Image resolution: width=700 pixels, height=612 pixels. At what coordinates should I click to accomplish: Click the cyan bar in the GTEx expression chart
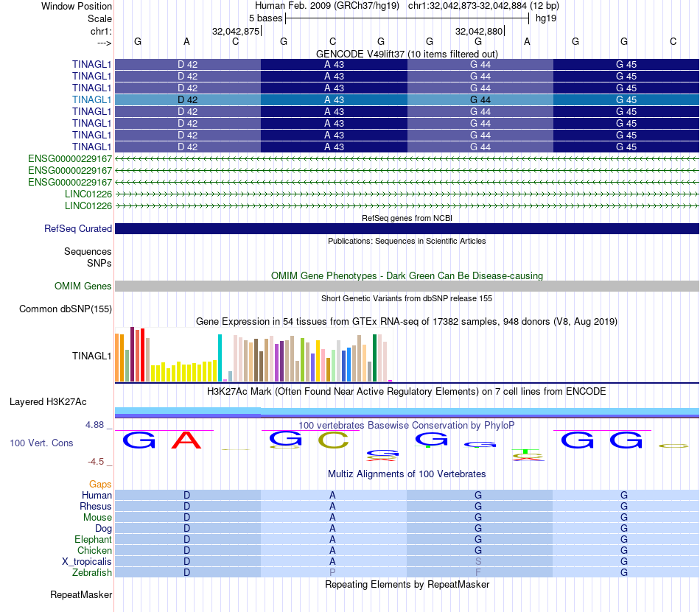tap(220, 358)
